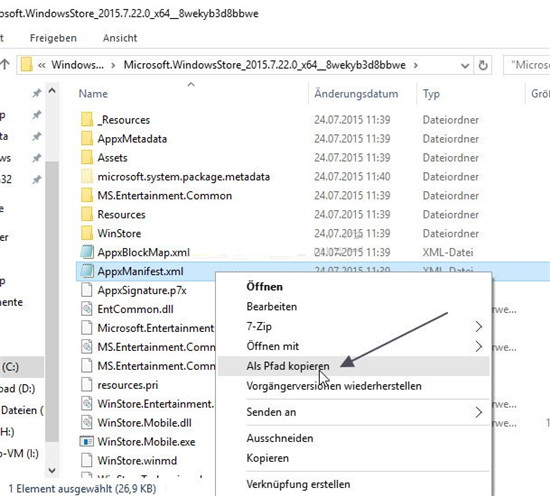
Task: Expand the Senden an submenu arrow
Action: coord(479,412)
